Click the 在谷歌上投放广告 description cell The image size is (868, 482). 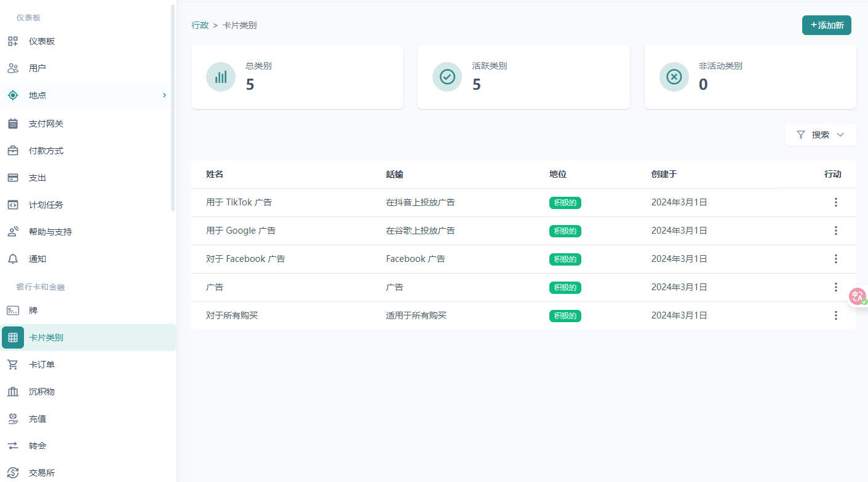coord(420,231)
